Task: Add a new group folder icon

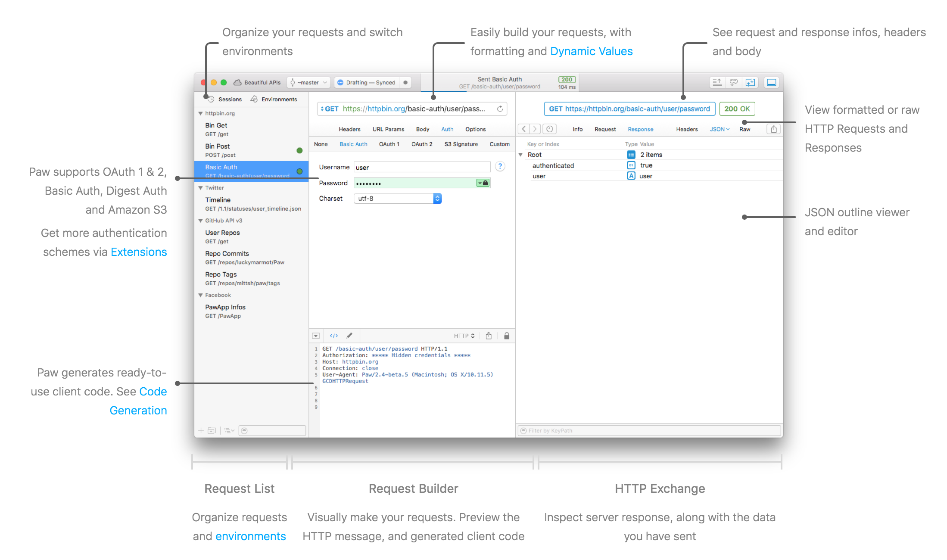Action: [212, 430]
